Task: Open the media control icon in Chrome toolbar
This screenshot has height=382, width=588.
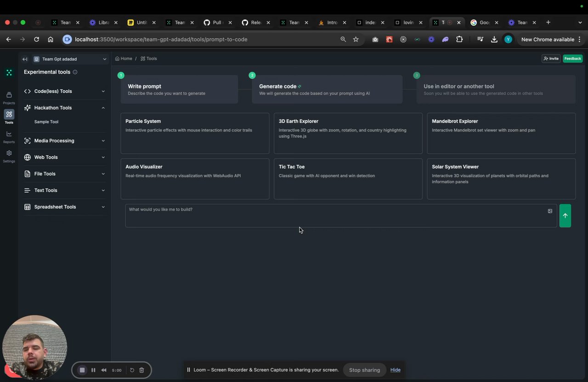Action: (480, 40)
